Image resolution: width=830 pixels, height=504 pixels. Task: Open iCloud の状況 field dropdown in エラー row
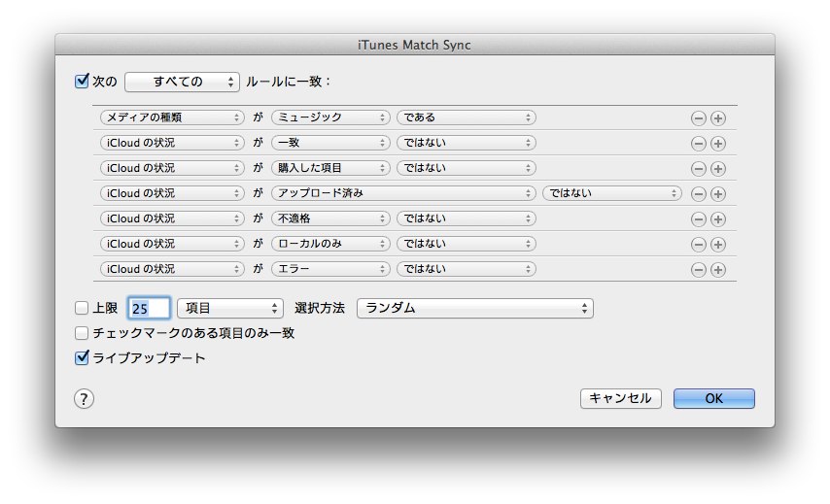pos(172,269)
